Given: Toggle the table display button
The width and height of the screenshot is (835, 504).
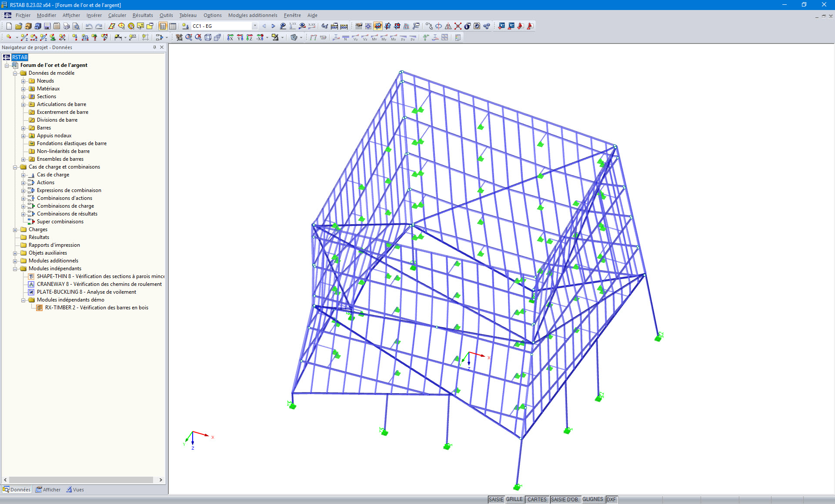Looking at the screenshot, I should 173,26.
